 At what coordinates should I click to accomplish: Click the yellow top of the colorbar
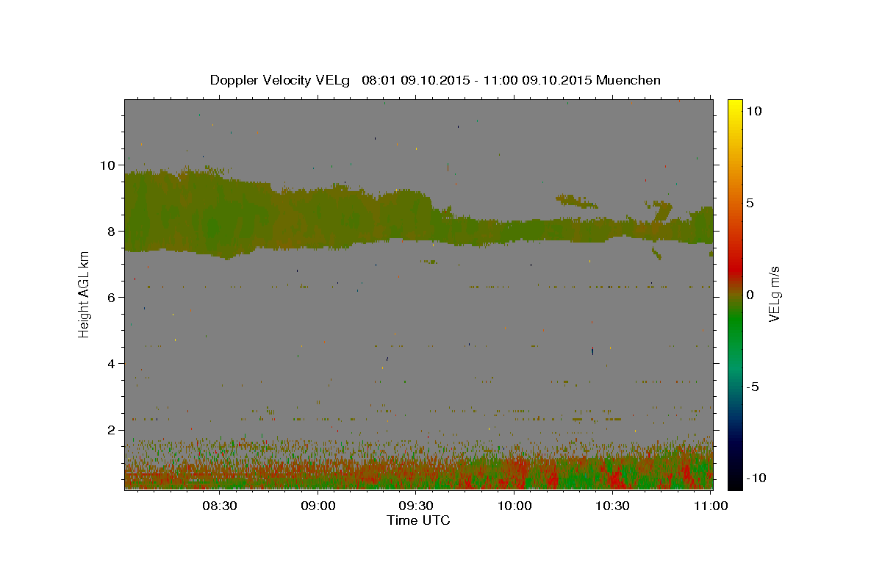[734, 105]
